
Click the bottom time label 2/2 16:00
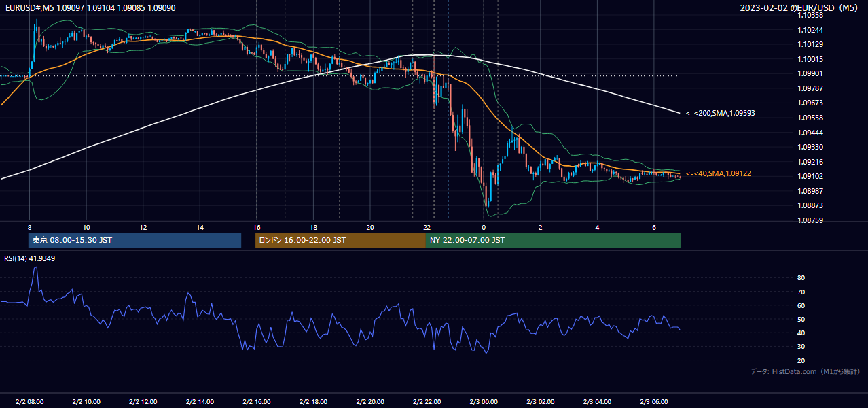[256, 401]
